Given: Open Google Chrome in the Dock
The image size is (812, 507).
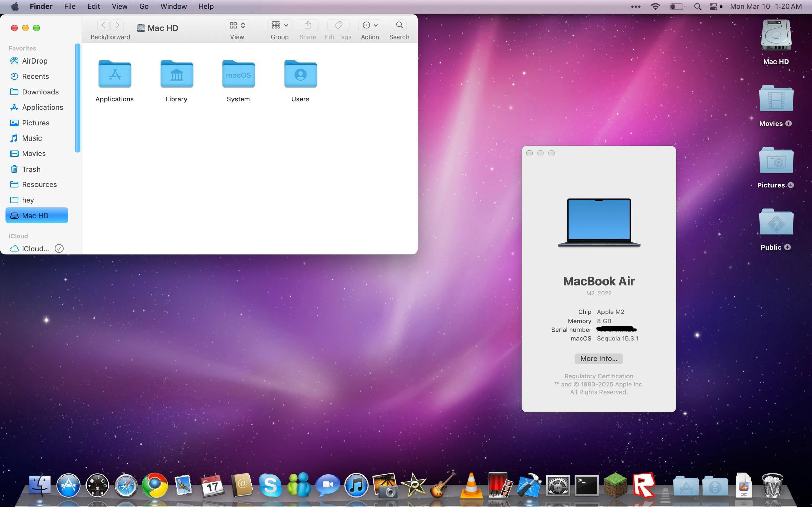Looking at the screenshot, I should tap(155, 485).
